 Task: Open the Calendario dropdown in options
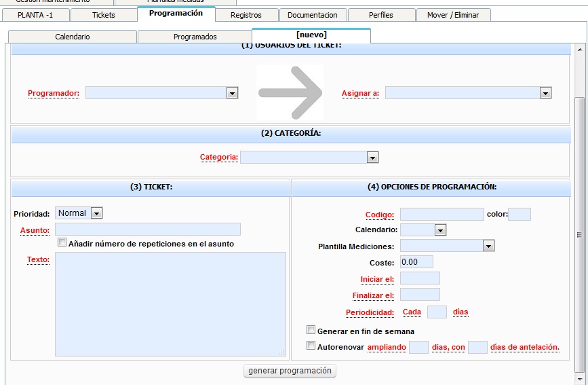tap(440, 230)
